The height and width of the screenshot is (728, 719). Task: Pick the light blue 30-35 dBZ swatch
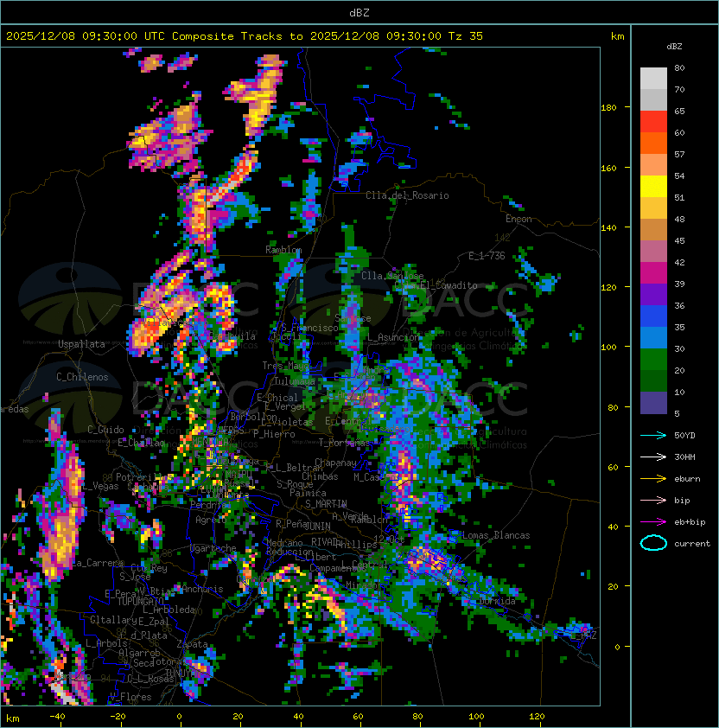[x=653, y=337]
